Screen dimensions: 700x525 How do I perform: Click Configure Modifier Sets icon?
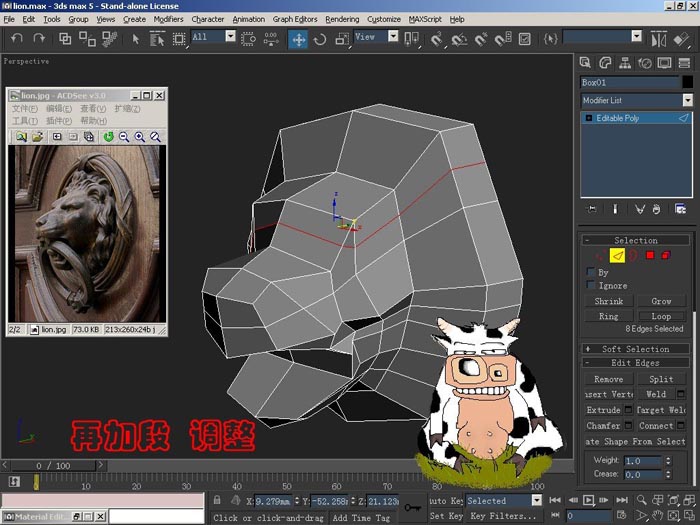click(680, 209)
